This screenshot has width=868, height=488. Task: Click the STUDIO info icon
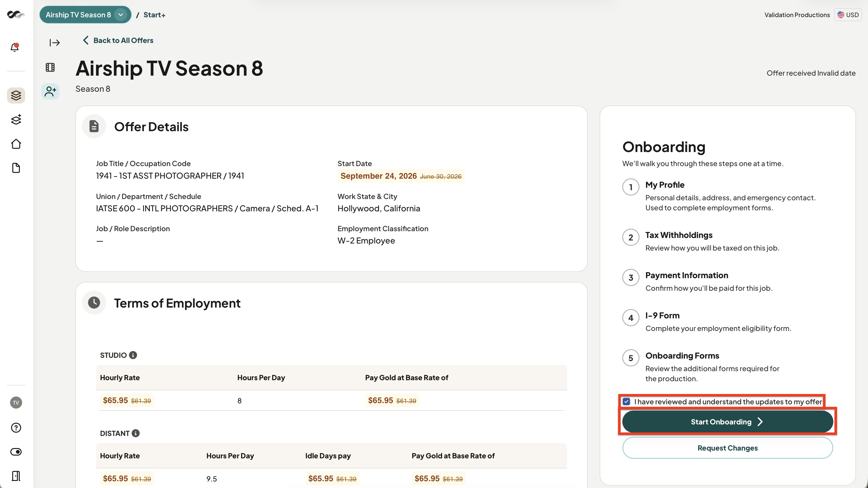[133, 355]
